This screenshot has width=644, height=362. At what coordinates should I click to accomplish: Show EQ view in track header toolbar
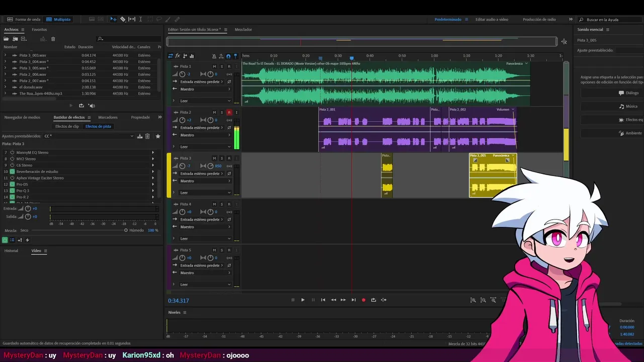192,56
